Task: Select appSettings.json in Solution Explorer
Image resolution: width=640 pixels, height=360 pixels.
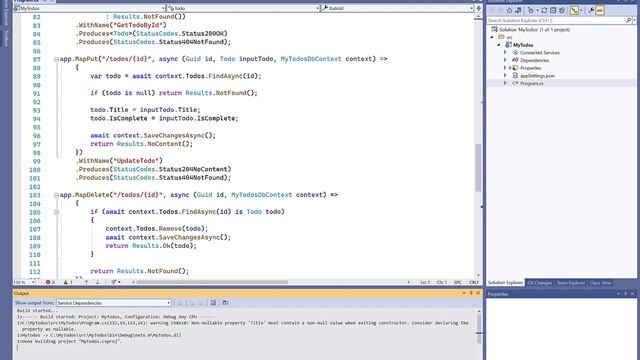Action: pyautogui.click(x=537, y=76)
